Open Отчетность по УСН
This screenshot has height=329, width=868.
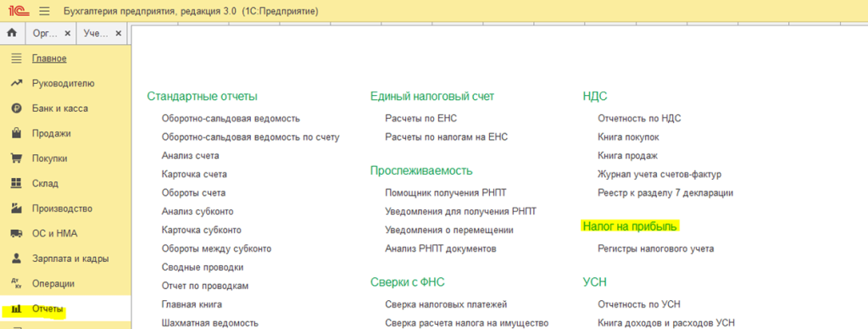click(639, 304)
